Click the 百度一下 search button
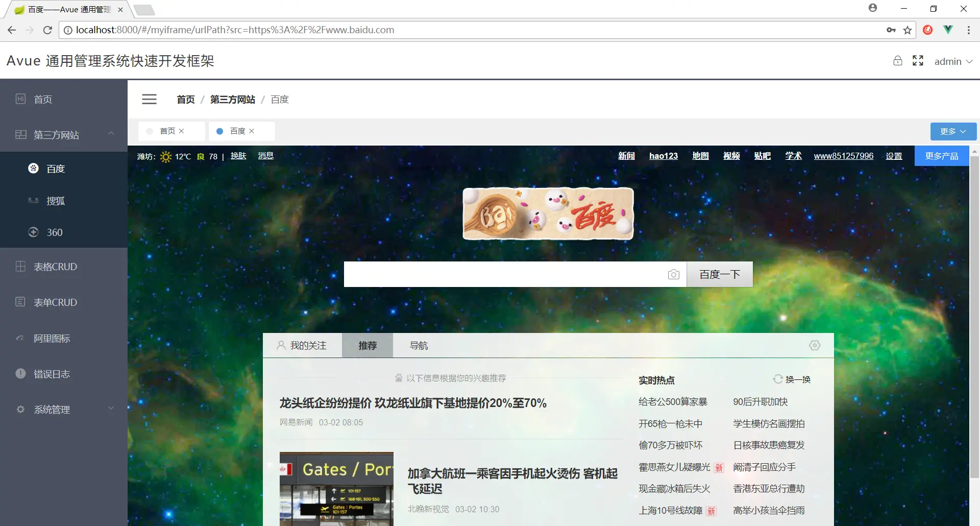The image size is (980, 526). (x=720, y=274)
